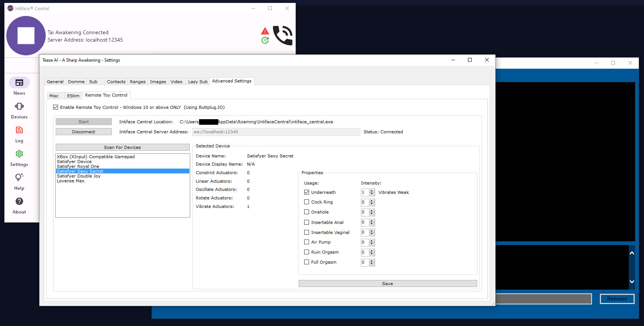The image size is (644, 326).
Task: Minimize the Intiface Central window
Action: pyautogui.click(x=253, y=8)
